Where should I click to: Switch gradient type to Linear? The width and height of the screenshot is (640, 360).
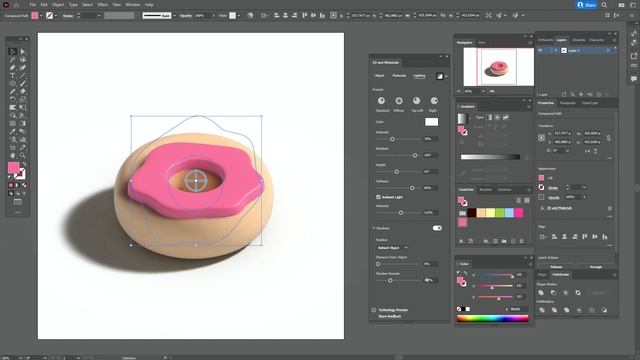(489, 118)
